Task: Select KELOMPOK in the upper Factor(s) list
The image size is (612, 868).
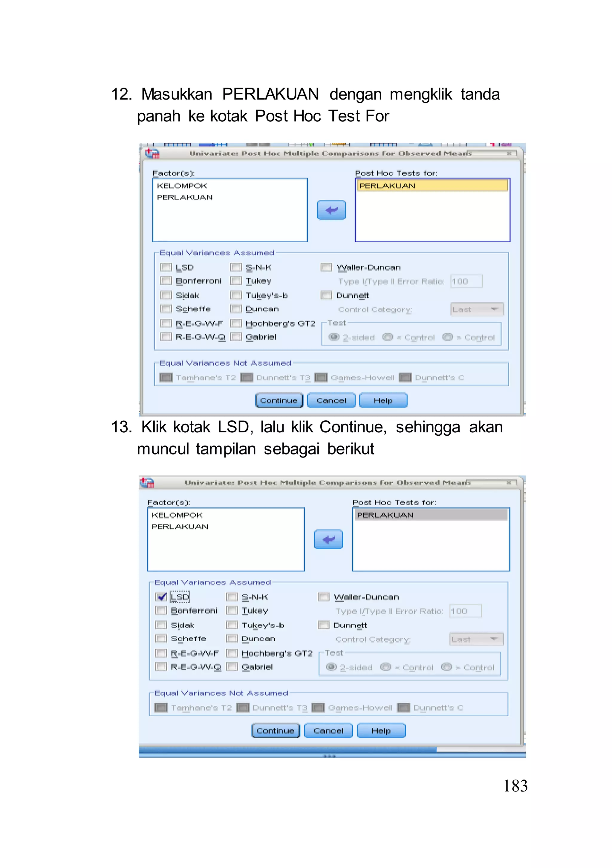Action: point(182,186)
